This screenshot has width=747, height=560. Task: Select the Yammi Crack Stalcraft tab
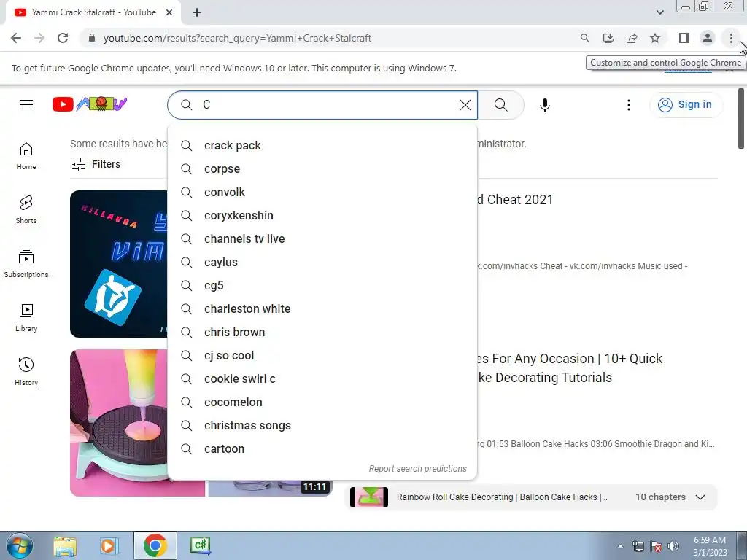[x=93, y=12]
